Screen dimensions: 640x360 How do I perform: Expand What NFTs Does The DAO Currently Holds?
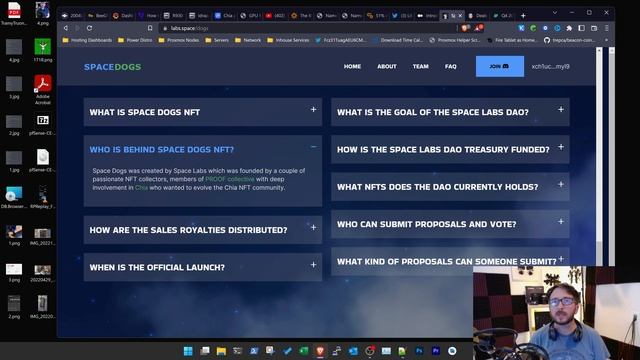point(450,187)
